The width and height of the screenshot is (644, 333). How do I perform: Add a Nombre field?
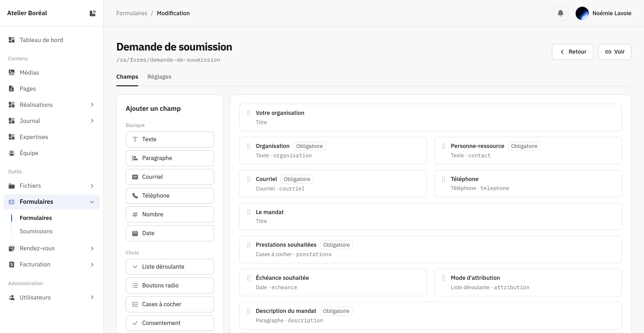(170, 214)
